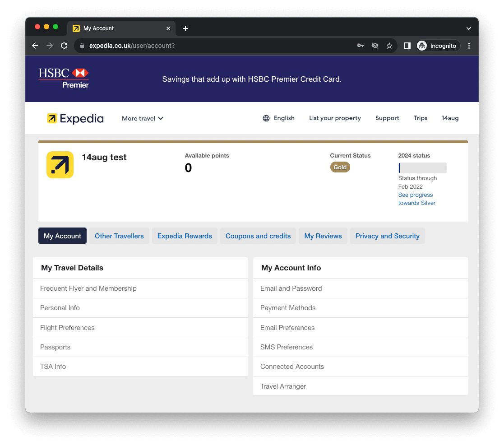Open the HSBC Premier Credit Card banner text
The image size is (504, 446).
click(x=252, y=79)
